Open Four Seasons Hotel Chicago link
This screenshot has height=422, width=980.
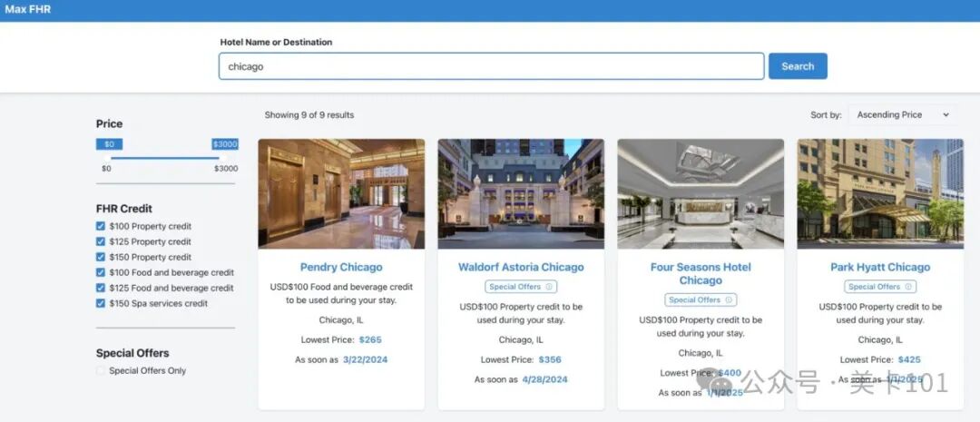point(701,274)
